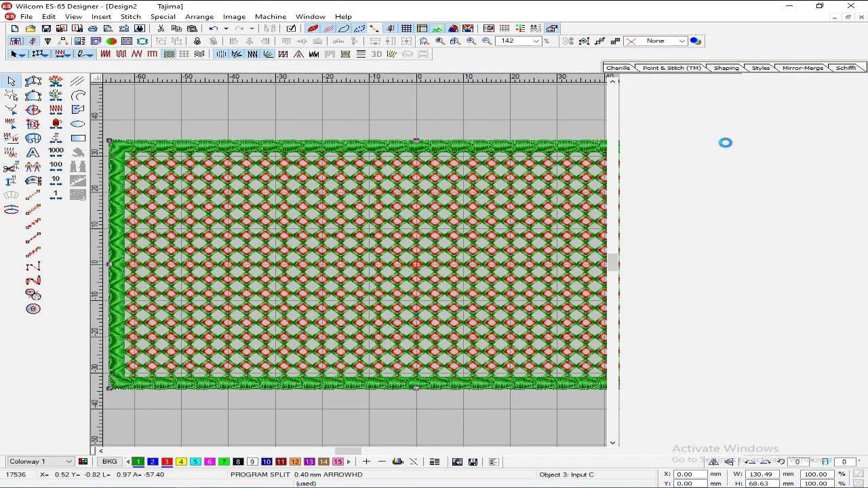Expand the pen tool flyout toolbar button
This screenshot has height=488, width=868.
85,54
